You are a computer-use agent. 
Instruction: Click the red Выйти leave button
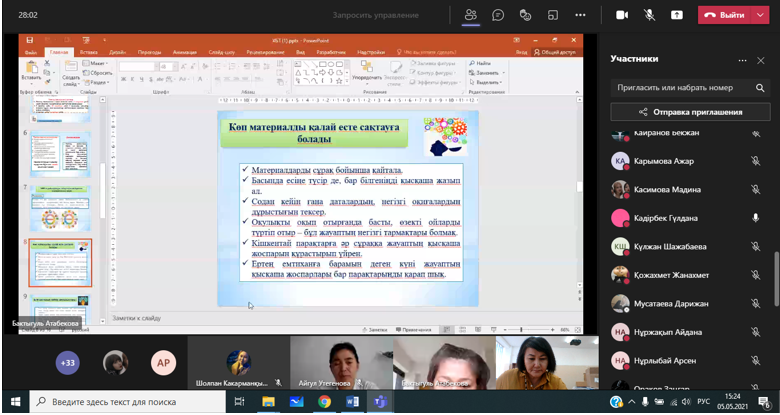coord(725,15)
